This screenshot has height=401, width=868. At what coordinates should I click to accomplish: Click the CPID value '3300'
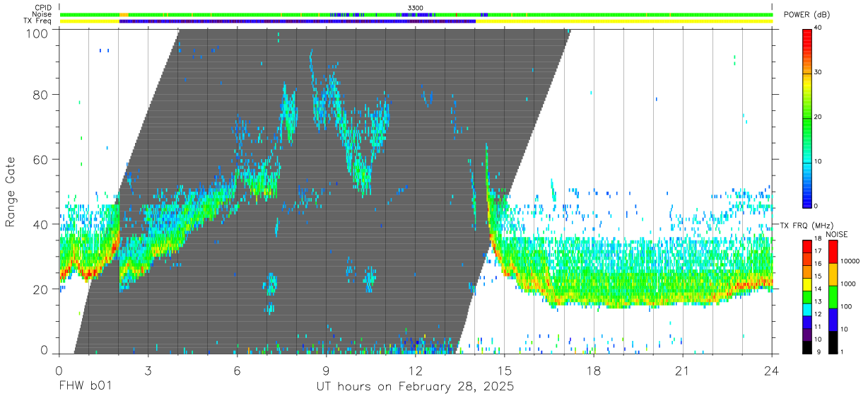click(x=416, y=8)
